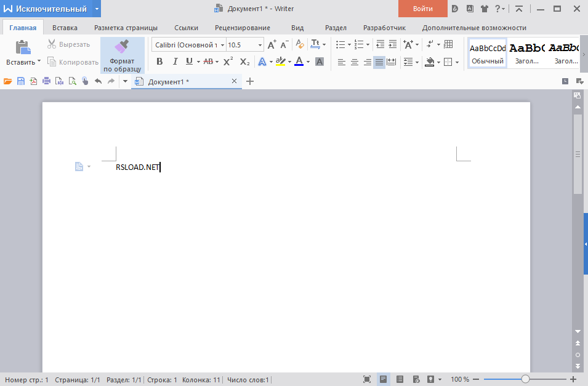Image resolution: width=588 pixels, height=386 pixels.
Task: Open a new document tab with the plus button
Action: 249,81
